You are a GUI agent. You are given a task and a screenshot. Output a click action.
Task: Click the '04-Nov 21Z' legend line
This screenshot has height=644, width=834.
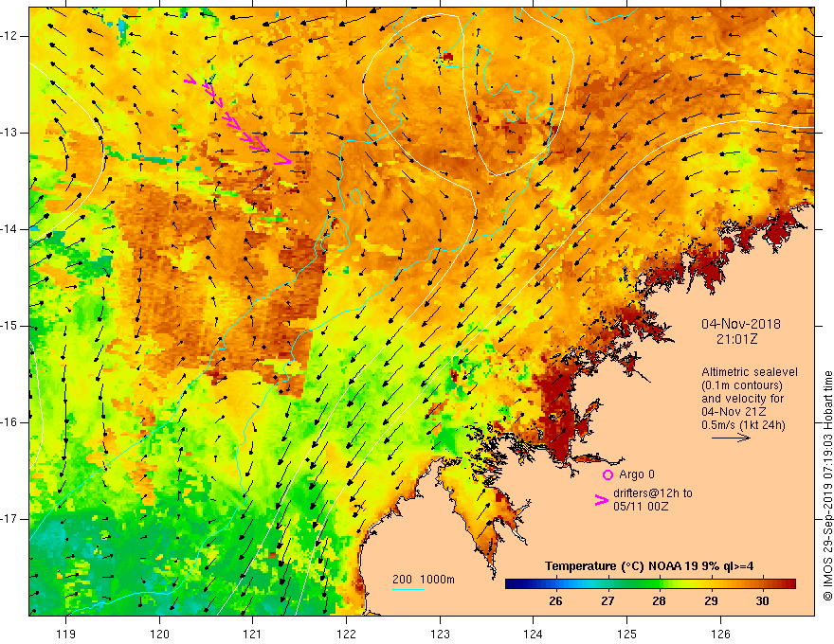click(x=732, y=412)
